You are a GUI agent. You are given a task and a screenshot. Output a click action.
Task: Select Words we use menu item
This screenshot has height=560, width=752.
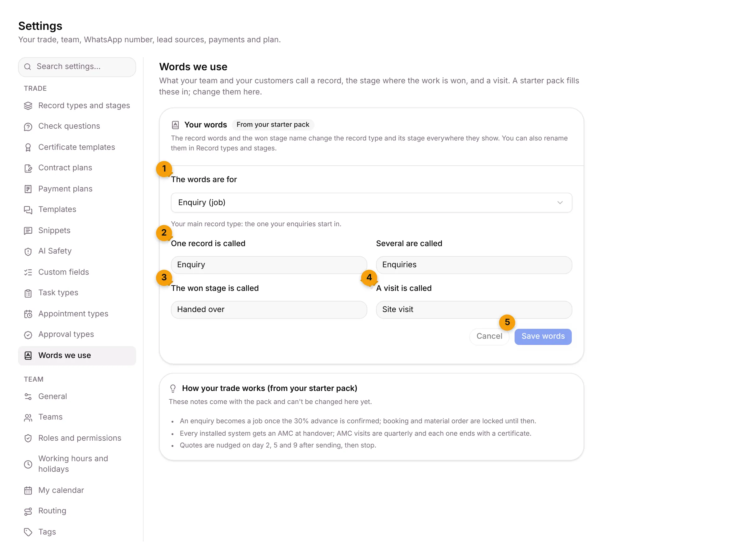click(x=77, y=356)
